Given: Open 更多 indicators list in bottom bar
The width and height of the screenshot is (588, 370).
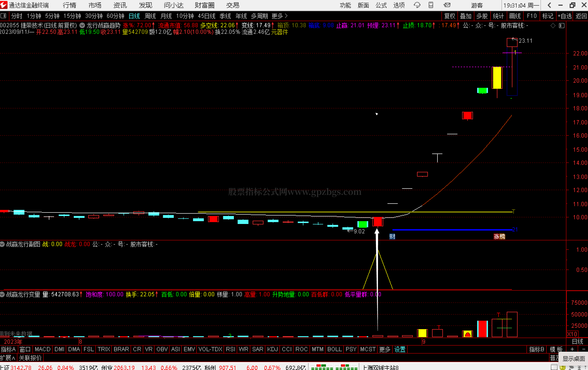Looking at the screenshot, I should (x=385, y=349).
